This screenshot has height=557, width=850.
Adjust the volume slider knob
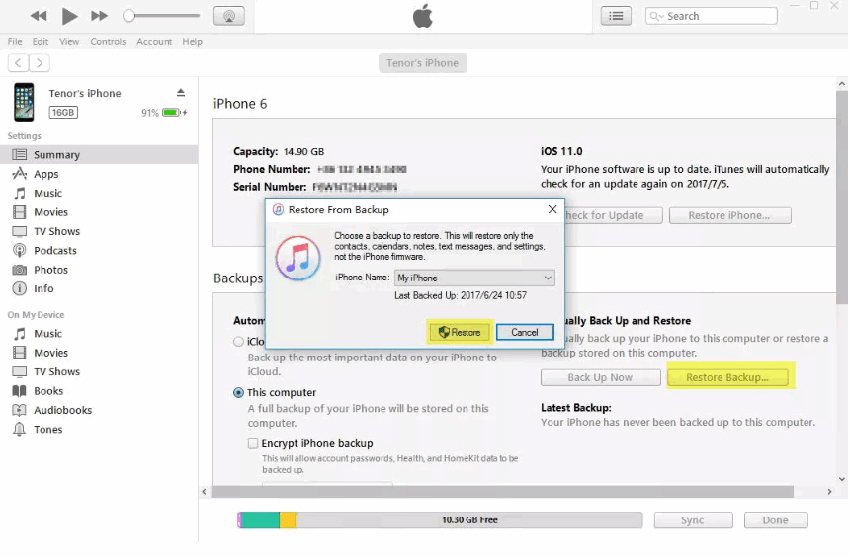tap(128, 16)
